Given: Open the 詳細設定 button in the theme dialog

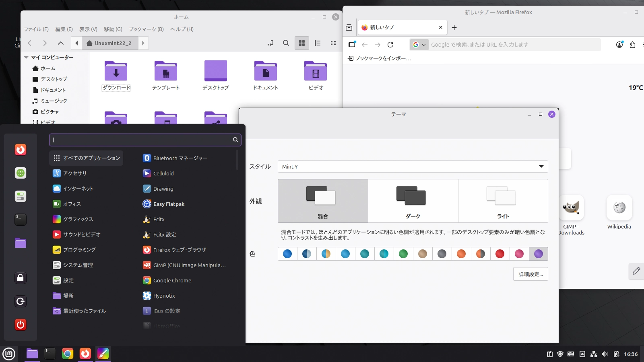Looking at the screenshot, I should point(531,274).
